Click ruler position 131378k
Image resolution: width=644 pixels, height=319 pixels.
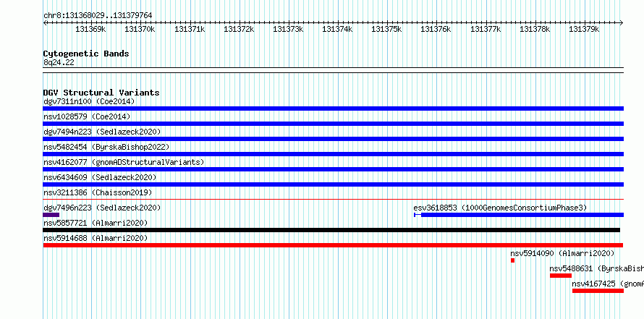click(x=535, y=29)
